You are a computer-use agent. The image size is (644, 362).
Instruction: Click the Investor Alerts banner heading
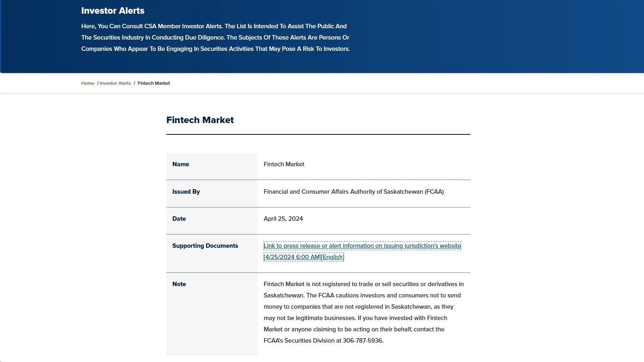point(113,11)
